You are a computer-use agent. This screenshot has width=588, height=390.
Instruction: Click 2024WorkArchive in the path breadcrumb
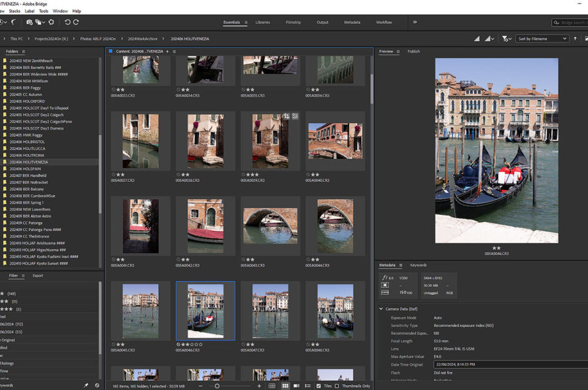142,39
